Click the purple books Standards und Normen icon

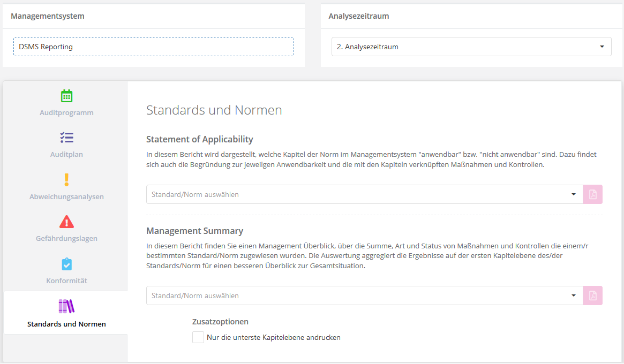point(66,306)
